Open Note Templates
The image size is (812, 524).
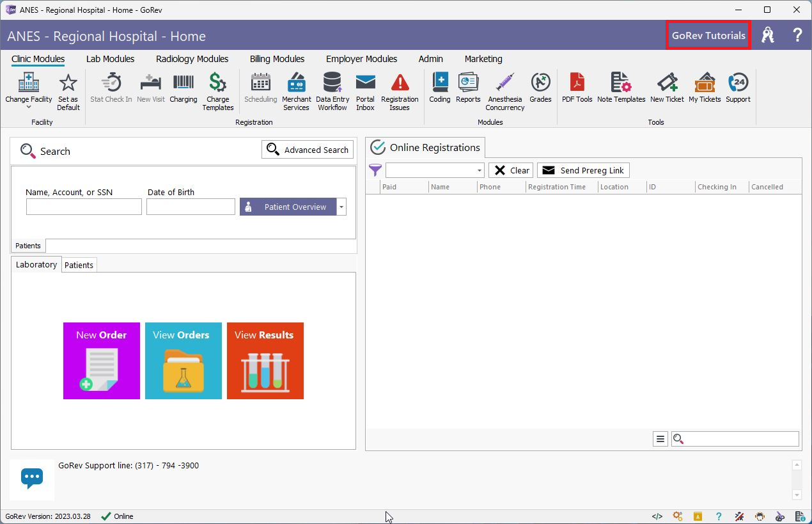click(621, 88)
